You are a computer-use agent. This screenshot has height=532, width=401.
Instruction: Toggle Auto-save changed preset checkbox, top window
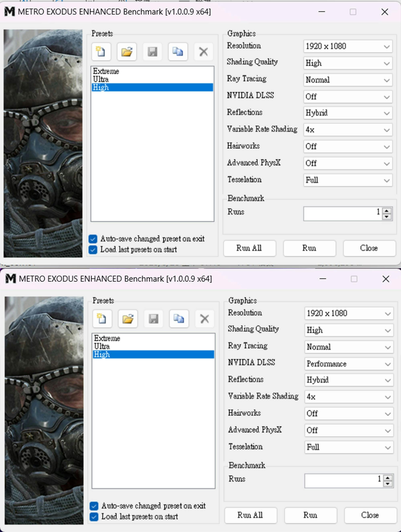tap(93, 239)
